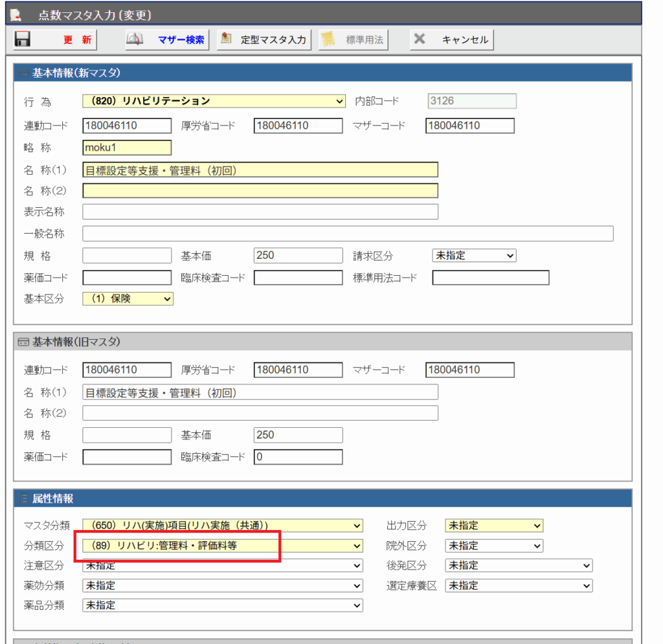Click the old master 薬価コード field
This screenshot has width=663, height=644.
[127, 457]
